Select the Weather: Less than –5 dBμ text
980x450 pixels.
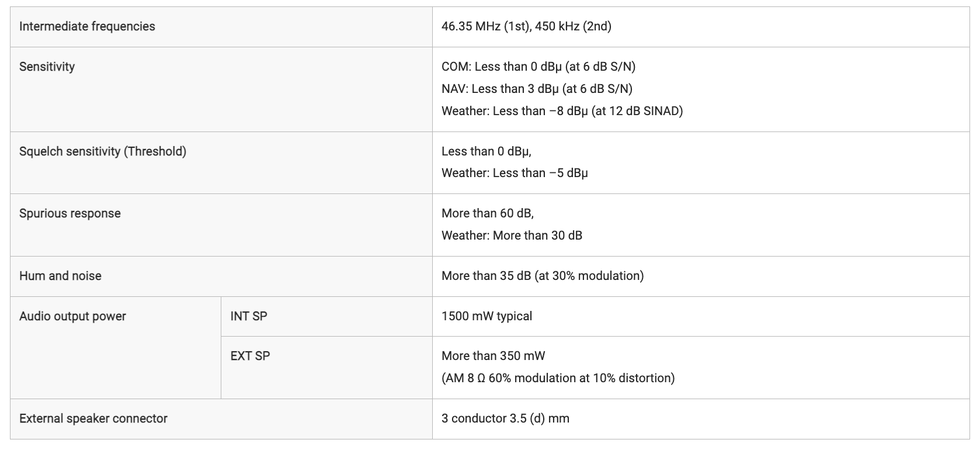[x=515, y=173]
